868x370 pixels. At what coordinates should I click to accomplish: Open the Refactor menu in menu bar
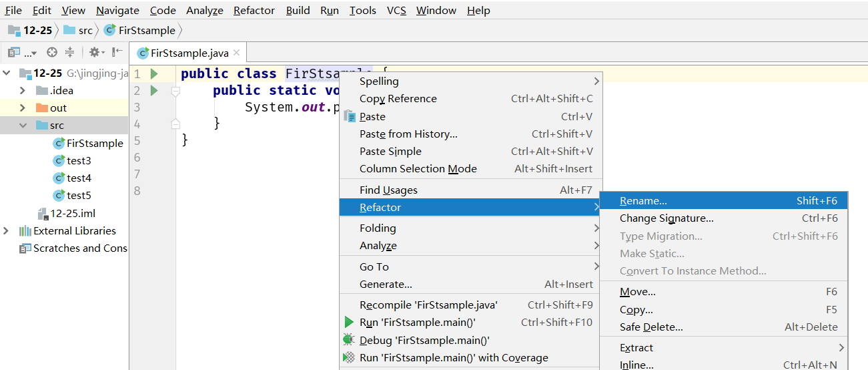(254, 11)
